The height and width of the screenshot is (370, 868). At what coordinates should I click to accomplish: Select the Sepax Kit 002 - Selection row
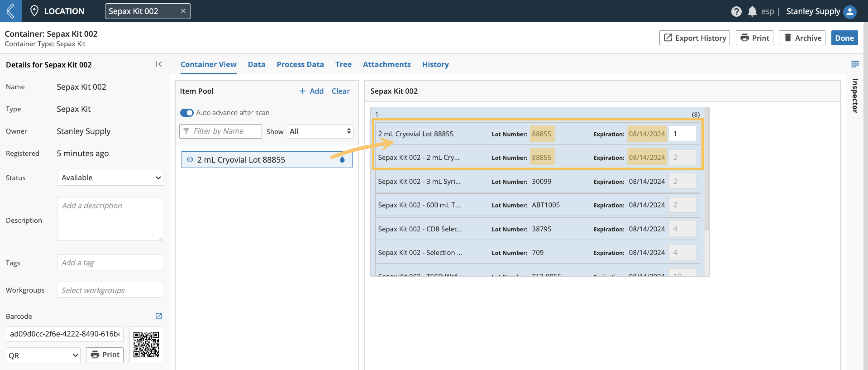click(x=537, y=253)
